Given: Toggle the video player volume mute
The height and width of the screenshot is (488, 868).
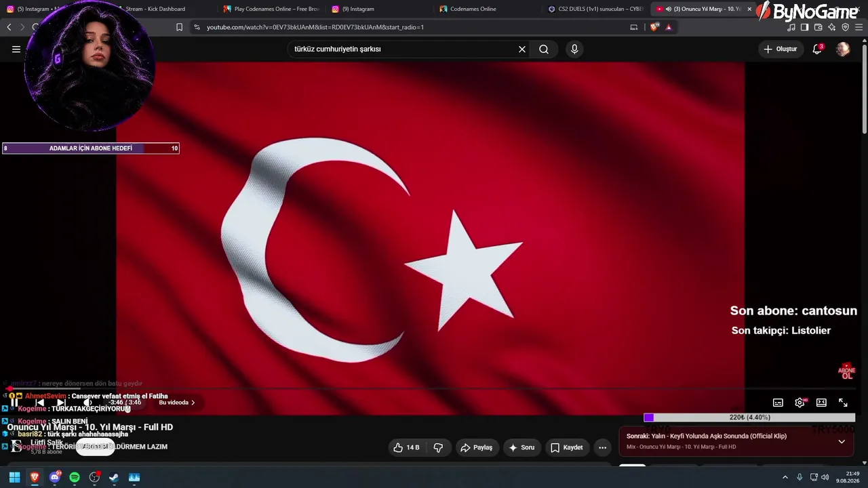Looking at the screenshot, I should 87,403.
